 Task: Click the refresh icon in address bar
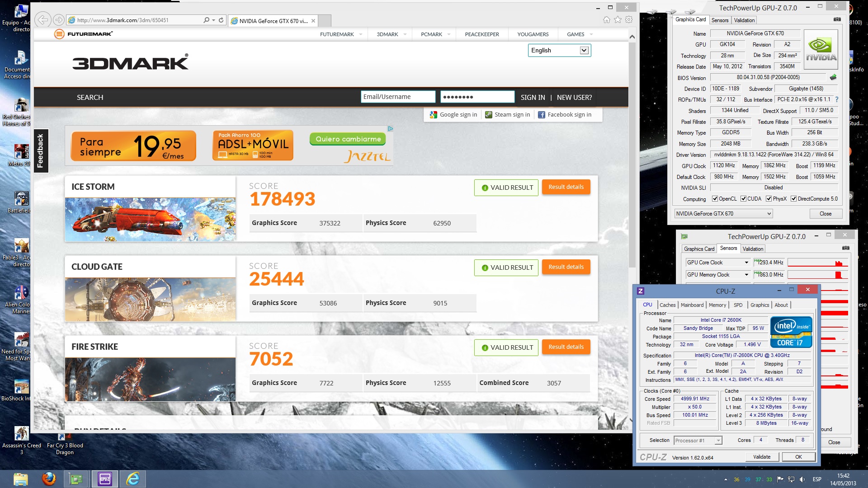click(x=221, y=20)
